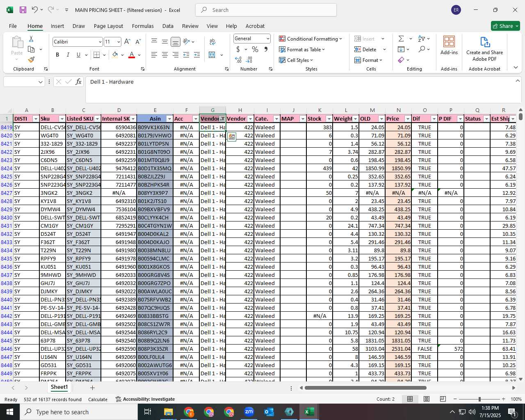
Task: Open Sort & Filter icon
Action: 422,39
